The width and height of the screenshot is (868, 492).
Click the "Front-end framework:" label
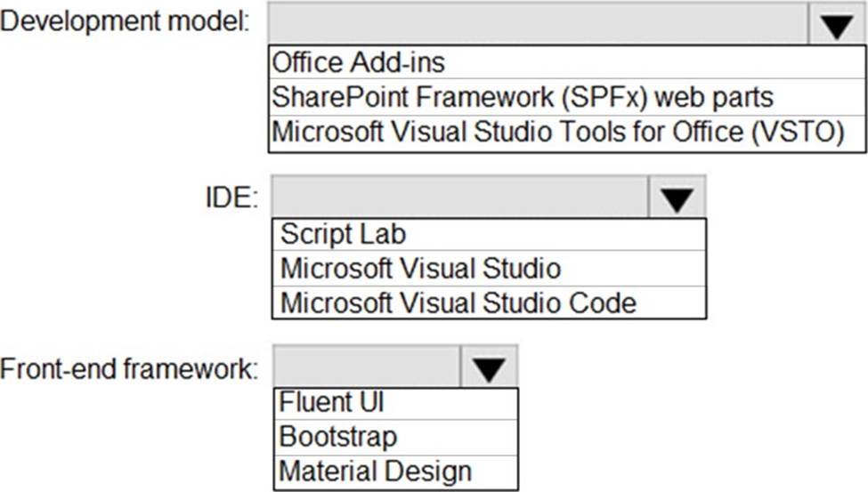point(129,368)
